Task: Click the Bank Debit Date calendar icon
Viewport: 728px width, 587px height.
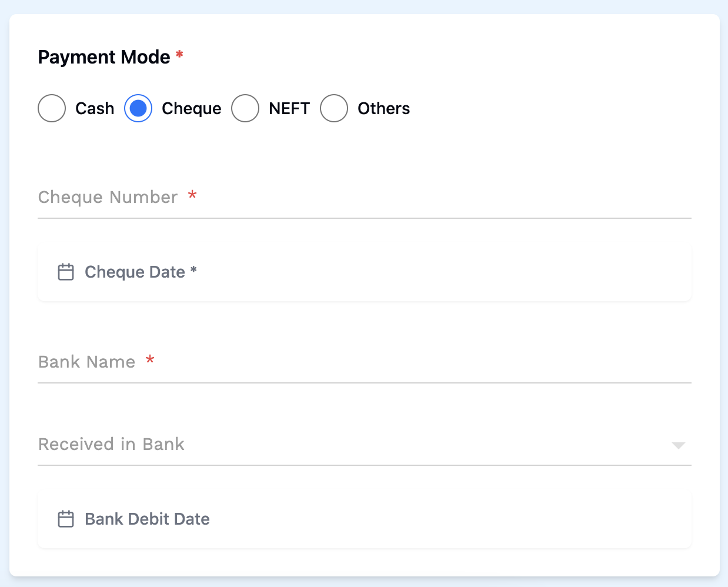Action: coord(65,519)
